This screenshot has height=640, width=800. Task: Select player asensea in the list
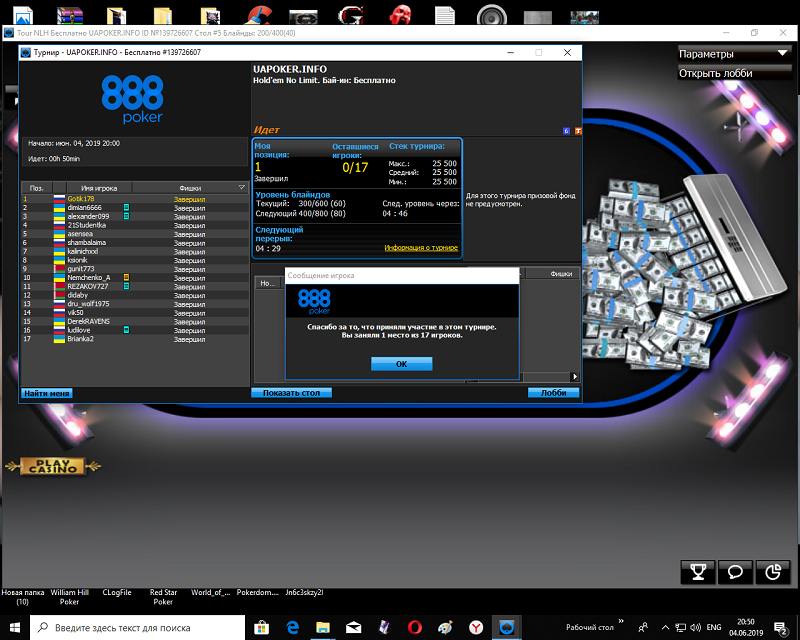[x=135, y=234]
